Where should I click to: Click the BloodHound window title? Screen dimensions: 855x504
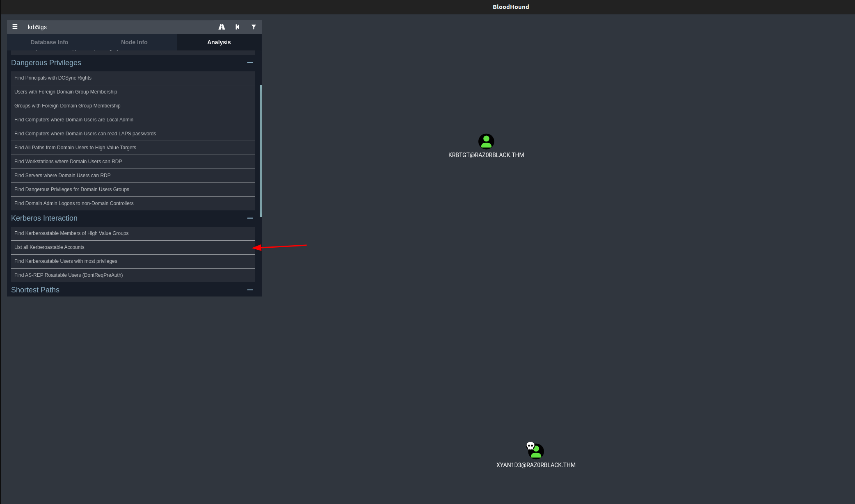511,7
